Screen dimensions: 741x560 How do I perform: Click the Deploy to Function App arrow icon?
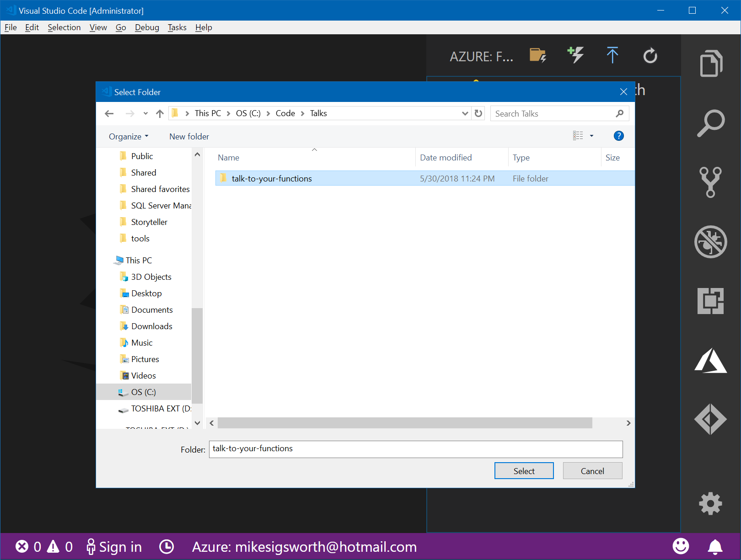point(612,55)
